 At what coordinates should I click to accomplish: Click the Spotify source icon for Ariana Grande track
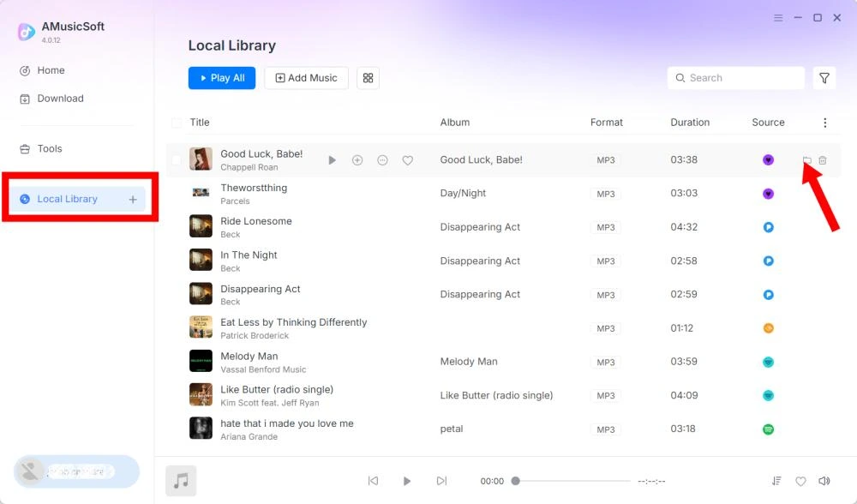pyautogui.click(x=769, y=429)
